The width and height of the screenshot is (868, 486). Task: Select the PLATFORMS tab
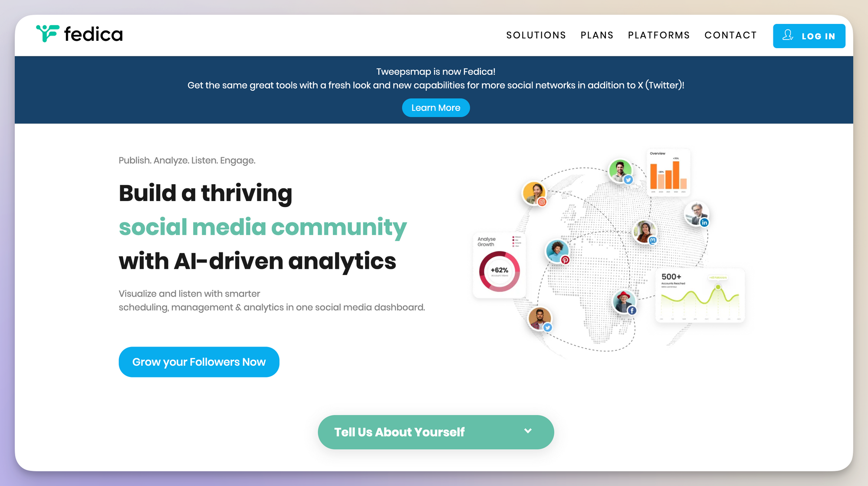coord(659,35)
